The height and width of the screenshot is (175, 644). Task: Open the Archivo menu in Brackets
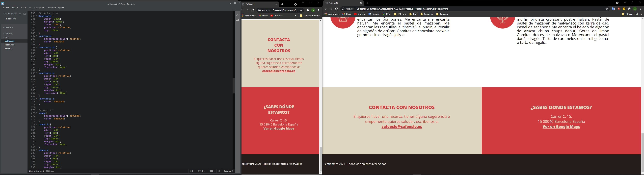pyautogui.click(x=6, y=8)
